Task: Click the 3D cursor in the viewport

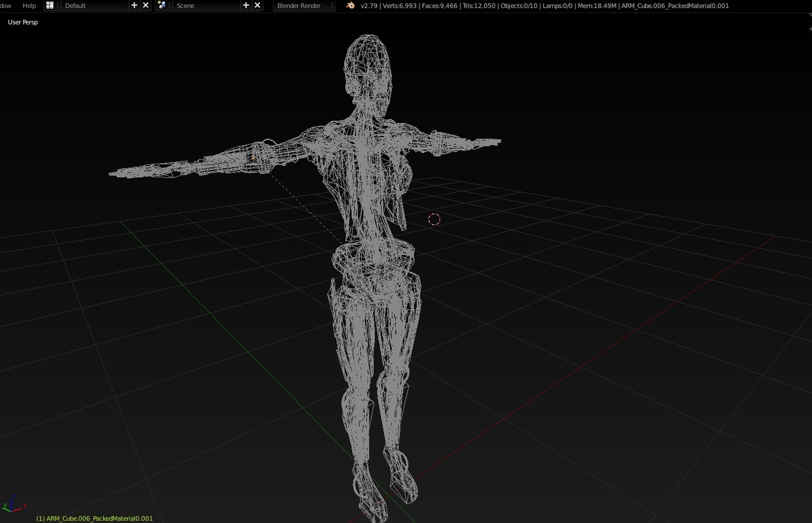Action: (434, 219)
